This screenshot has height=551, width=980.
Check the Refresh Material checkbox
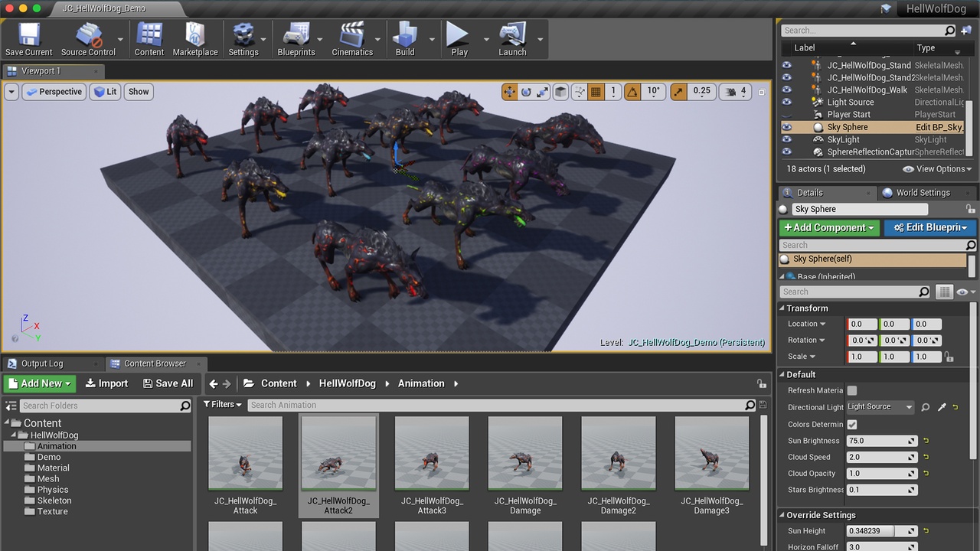click(x=852, y=390)
